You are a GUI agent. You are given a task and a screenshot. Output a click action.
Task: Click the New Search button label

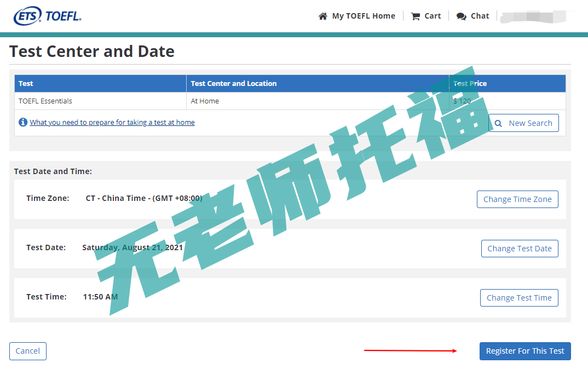pos(531,123)
